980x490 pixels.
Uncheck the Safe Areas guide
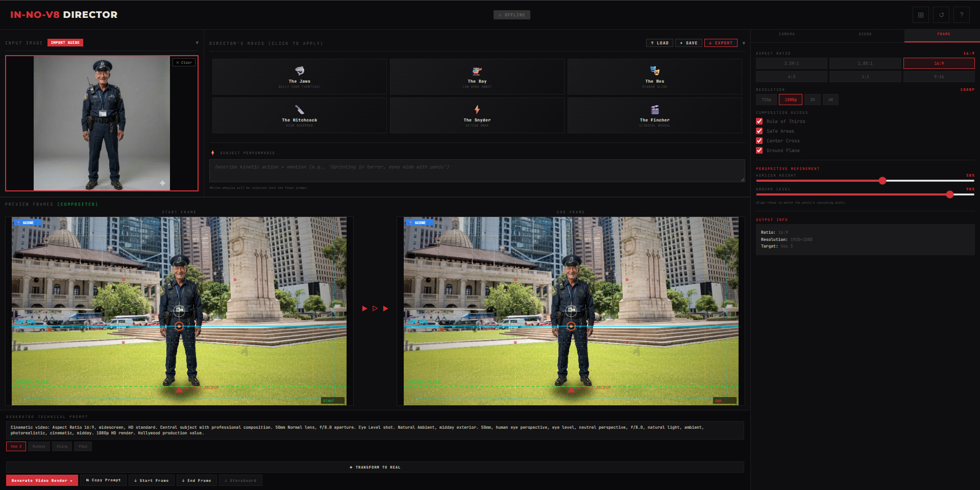pyautogui.click(x=759, y=131)
